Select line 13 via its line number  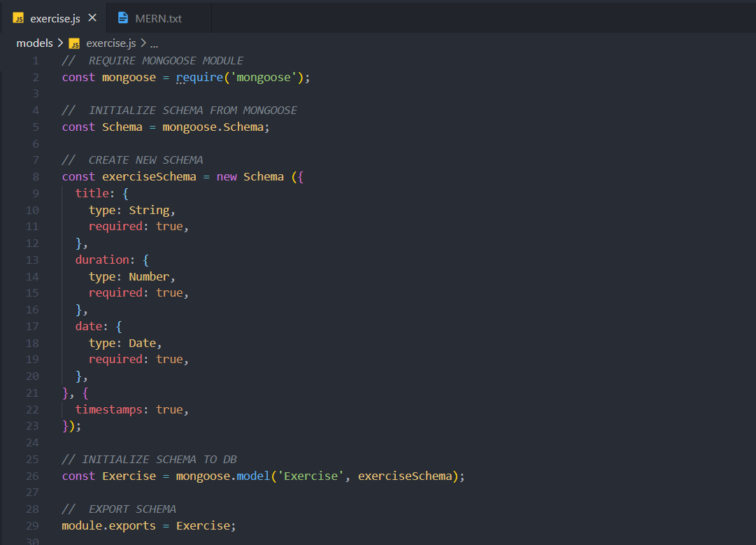coord(33,260)
